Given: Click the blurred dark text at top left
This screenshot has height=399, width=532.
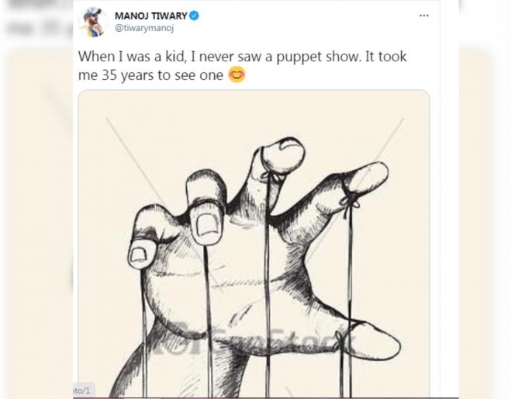Looking at the screenshot, I should 37,20.
